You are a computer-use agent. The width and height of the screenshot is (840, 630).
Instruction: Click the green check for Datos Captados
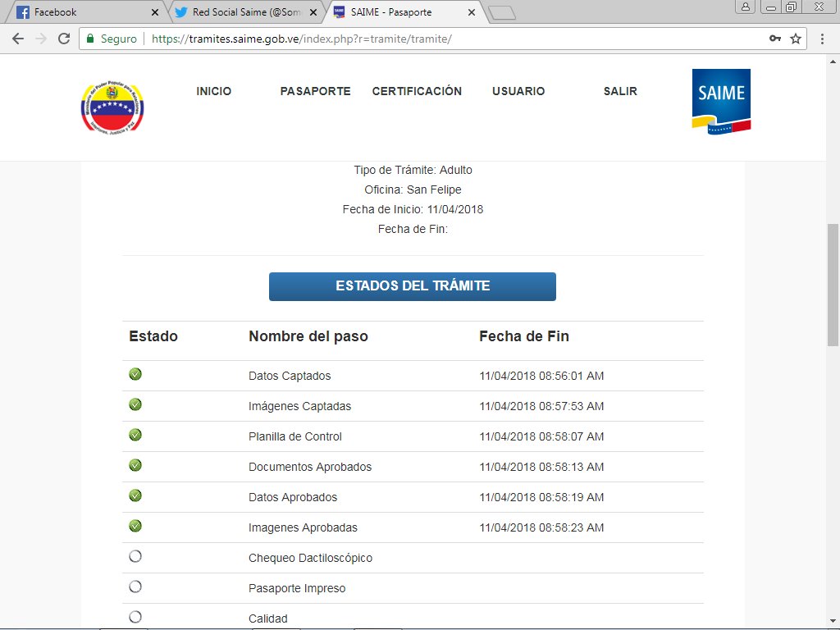pos(135,374)
